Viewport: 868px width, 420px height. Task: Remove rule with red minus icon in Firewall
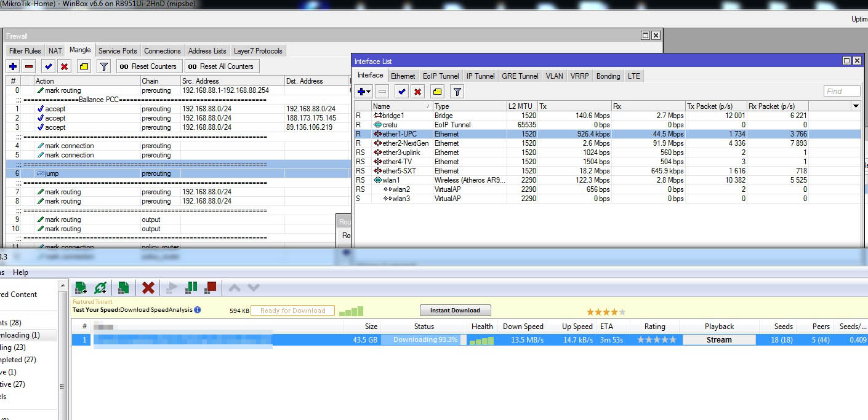click(x=29, y=66)
